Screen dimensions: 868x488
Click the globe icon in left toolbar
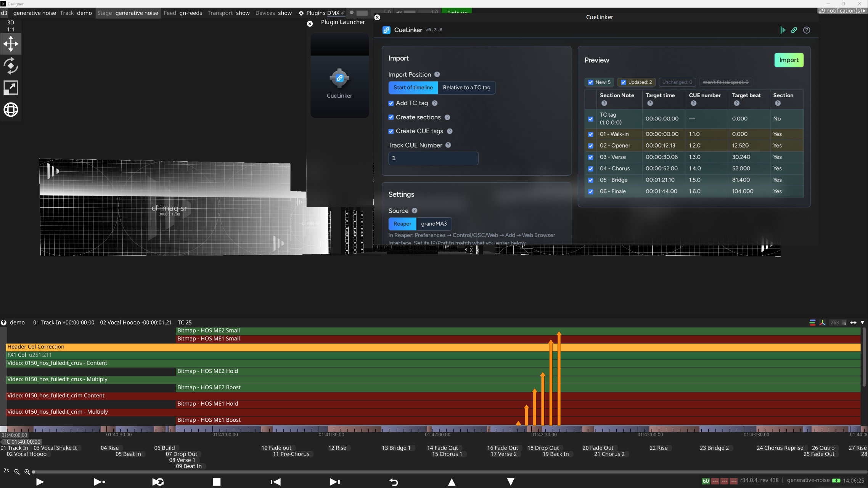pyautogui.click(x=11, y=110)
